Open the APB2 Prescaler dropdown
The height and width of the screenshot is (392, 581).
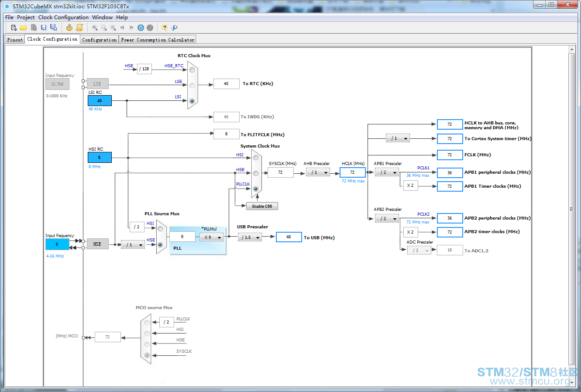[387, 219]
